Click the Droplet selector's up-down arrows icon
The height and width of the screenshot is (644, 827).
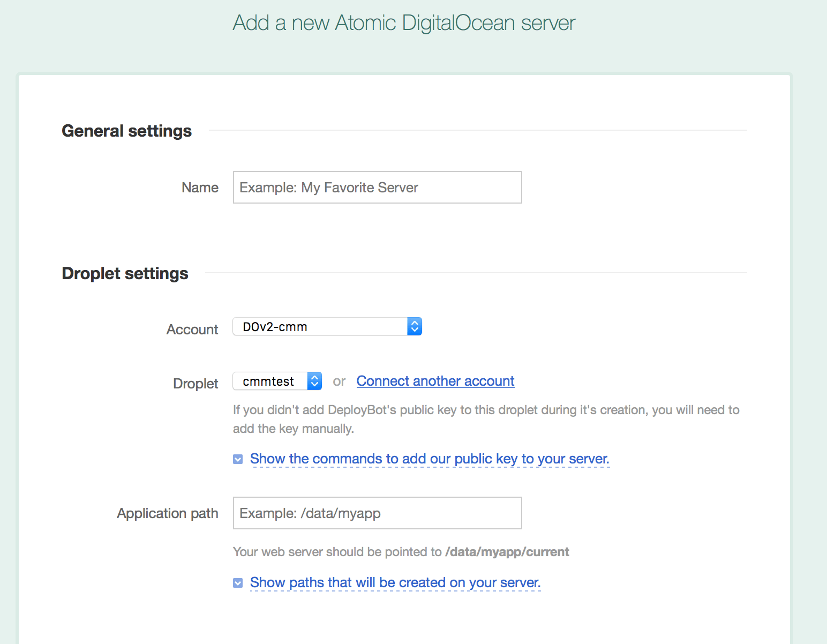(315, 381)
